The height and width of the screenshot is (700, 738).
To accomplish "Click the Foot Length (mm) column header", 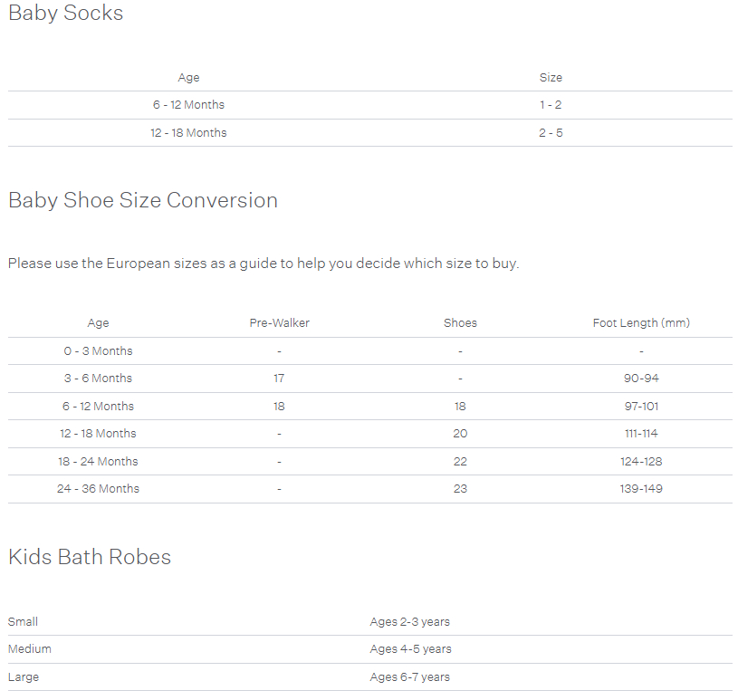I will [x=641, y=323].
